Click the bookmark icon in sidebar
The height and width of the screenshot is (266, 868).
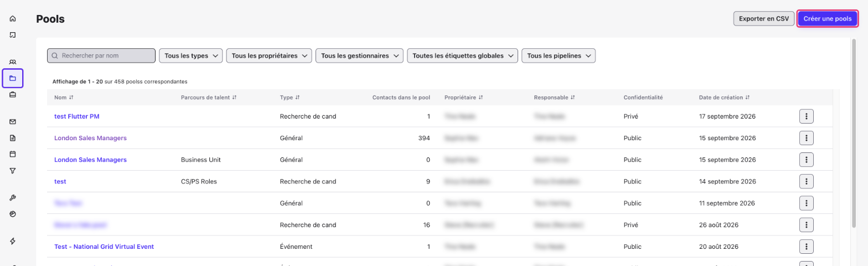(x=13, y=35)
